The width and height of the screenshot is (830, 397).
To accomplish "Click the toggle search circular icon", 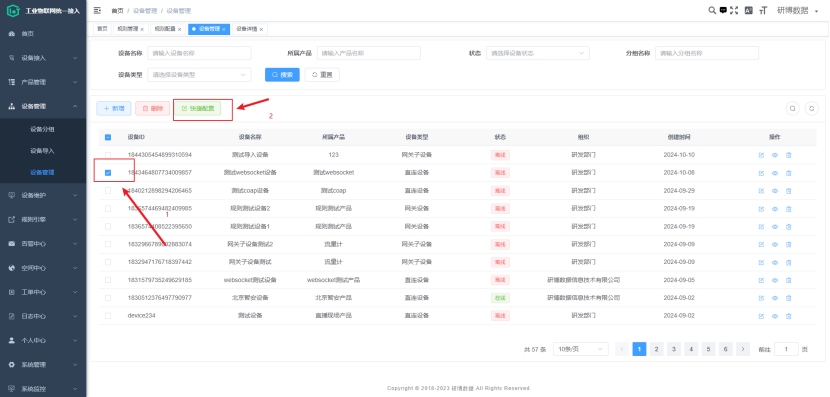I will [792, 109].
